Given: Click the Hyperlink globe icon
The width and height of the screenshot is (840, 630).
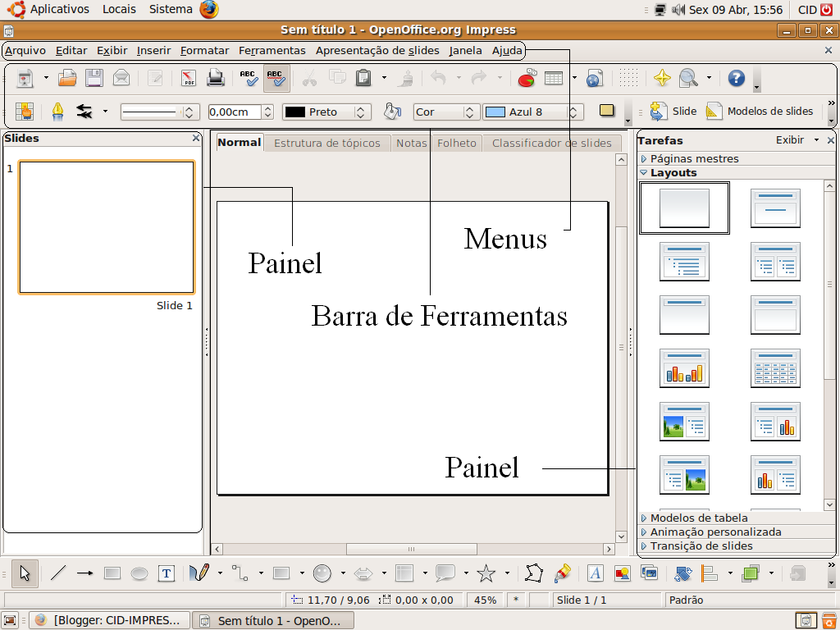Looking at the screenshot, I should 594,78.
